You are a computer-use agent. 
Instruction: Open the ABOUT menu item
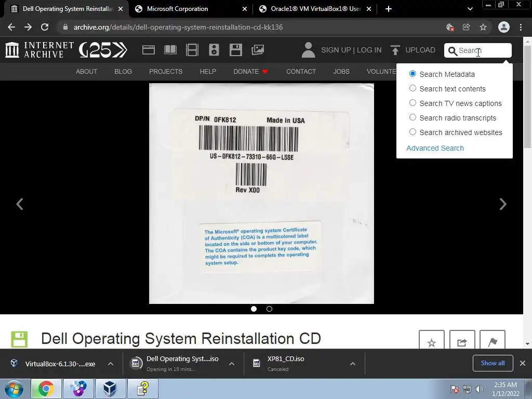(87, 72)
